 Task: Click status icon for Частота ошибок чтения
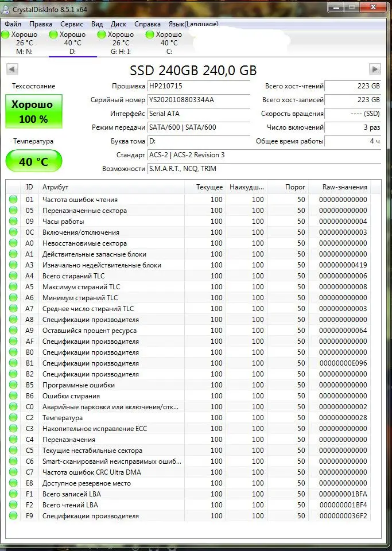[x=13, y=199]
